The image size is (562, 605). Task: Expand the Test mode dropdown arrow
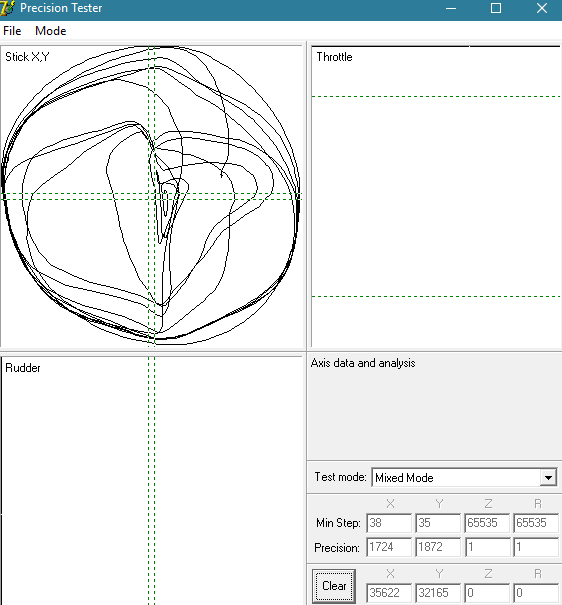point(548,478)
